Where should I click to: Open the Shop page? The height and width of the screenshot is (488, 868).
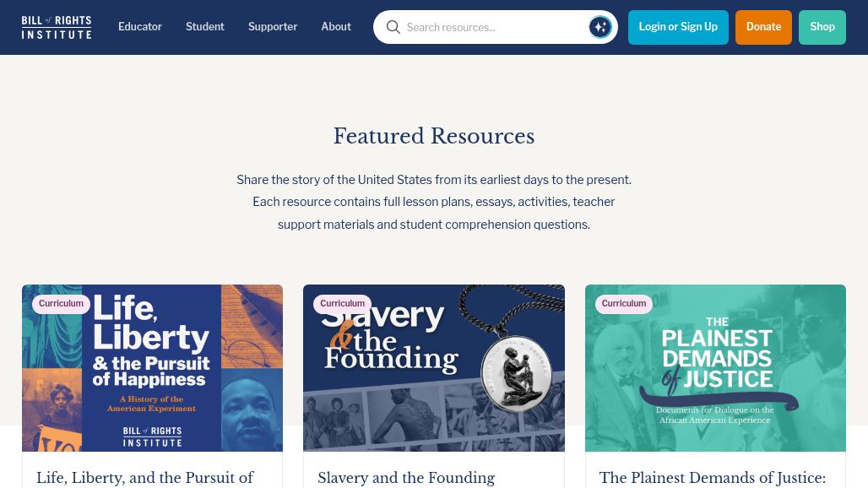pos(822,27)
